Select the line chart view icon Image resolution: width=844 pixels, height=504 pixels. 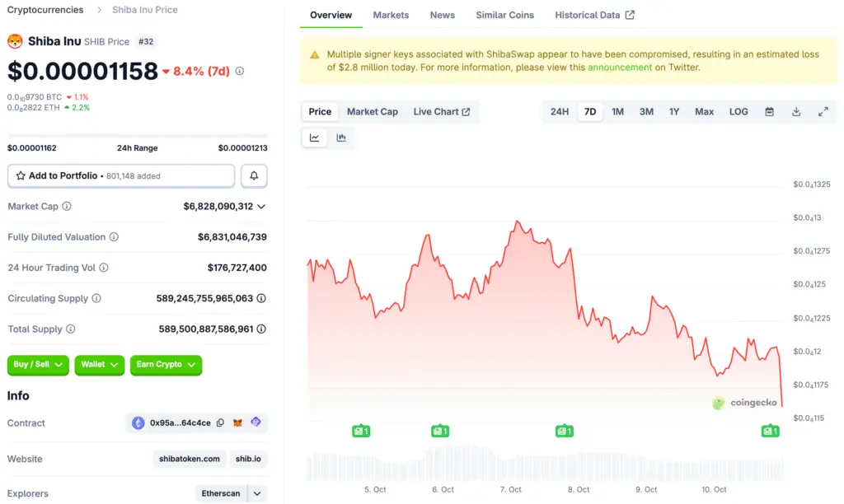tap(315, 138)
